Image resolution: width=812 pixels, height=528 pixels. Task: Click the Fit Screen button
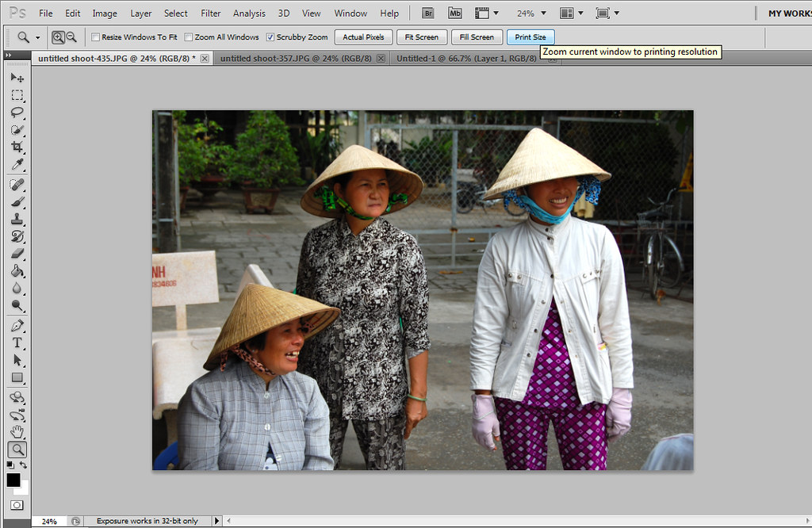[x=421, y=37]
